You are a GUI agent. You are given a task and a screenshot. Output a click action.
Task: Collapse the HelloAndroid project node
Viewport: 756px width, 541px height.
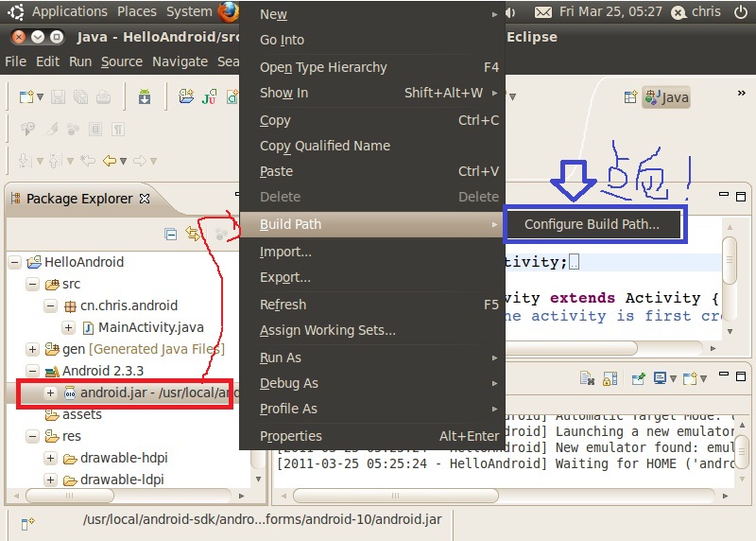click(x=15, y=263)
